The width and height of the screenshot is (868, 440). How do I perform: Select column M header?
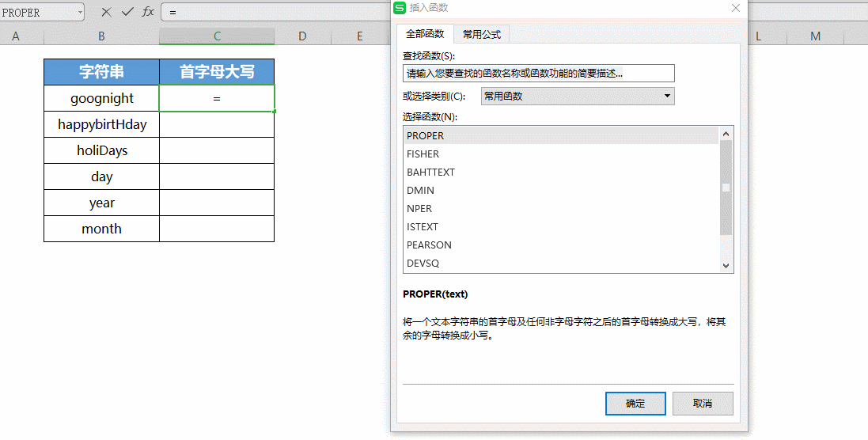coord(816,36)
